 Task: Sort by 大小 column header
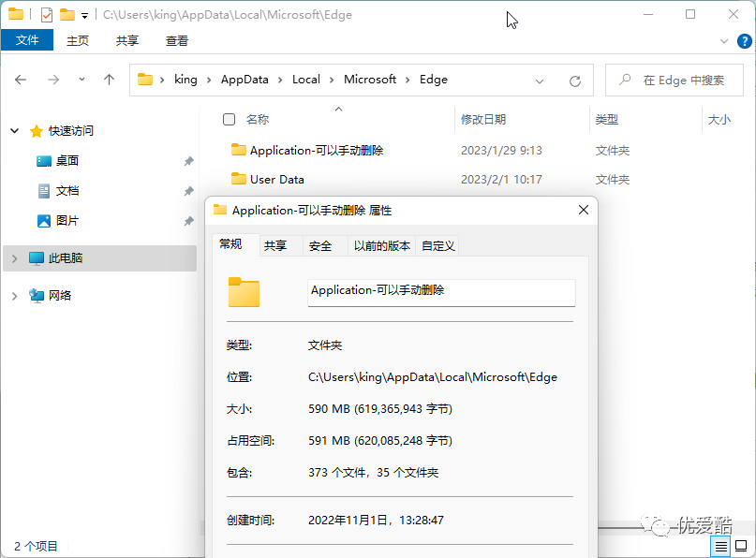pos(719,119)
